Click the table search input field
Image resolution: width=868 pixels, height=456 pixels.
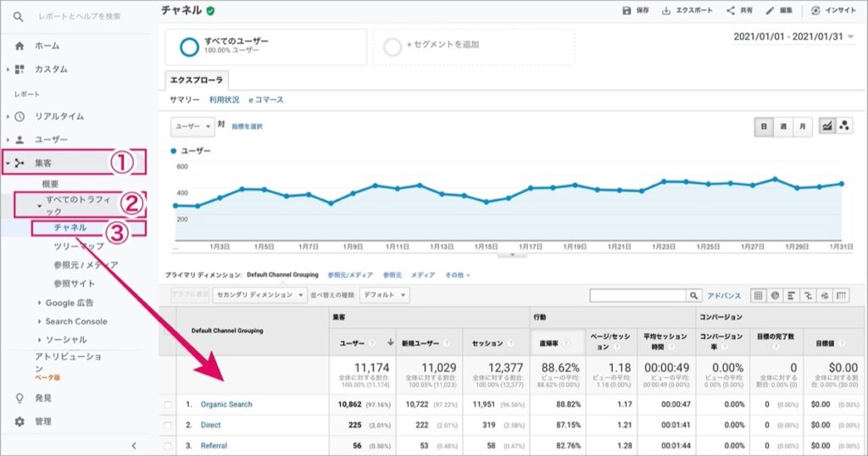point(637,296)
